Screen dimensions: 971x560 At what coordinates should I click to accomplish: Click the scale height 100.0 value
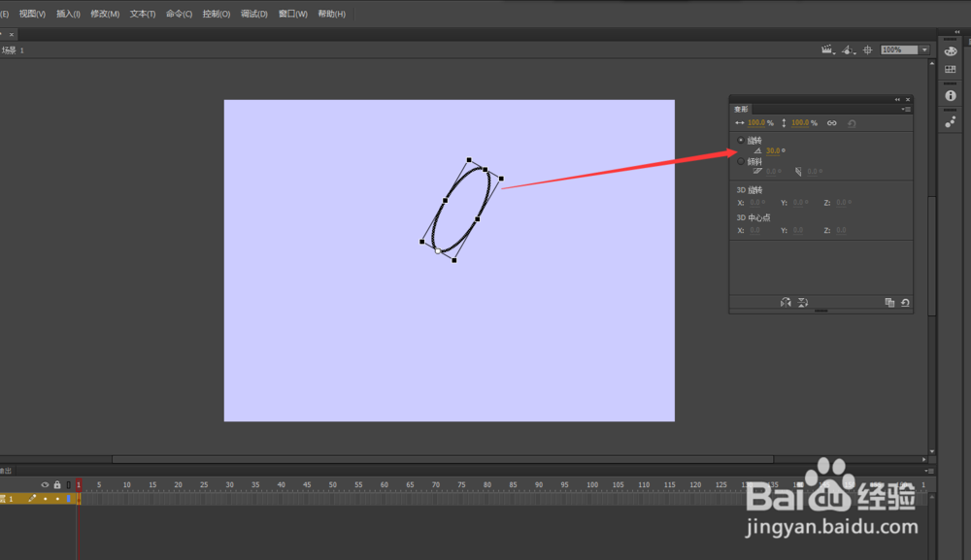pyautogui.click(x=800, y=123)
